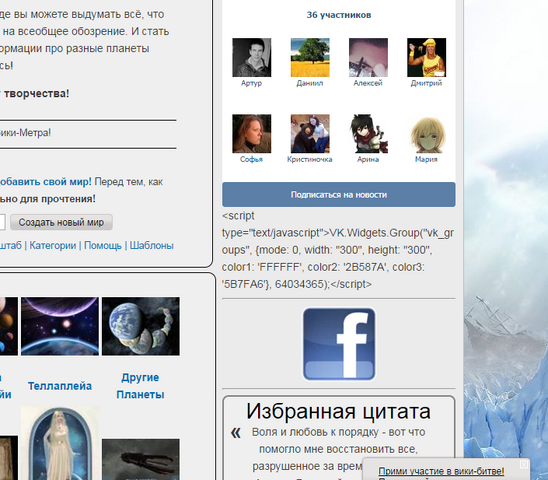Click the Создать новый мир button
The height and width of the screenshot is (480, 548).
(61, 222)
